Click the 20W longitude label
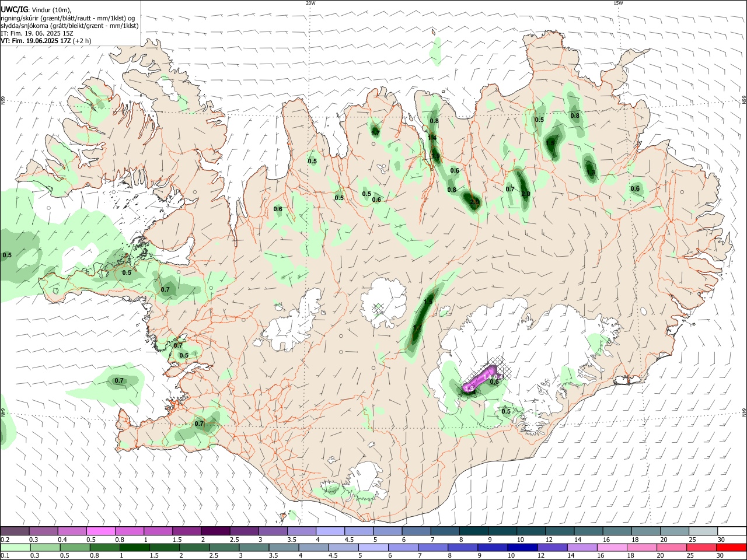 coord(310,3)
